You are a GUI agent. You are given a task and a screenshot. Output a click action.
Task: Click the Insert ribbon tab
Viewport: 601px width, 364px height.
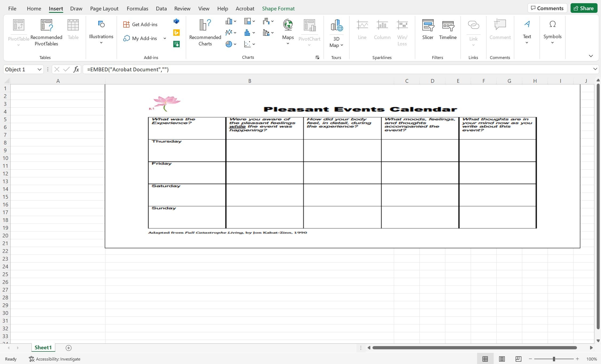[x=56, y=8]
